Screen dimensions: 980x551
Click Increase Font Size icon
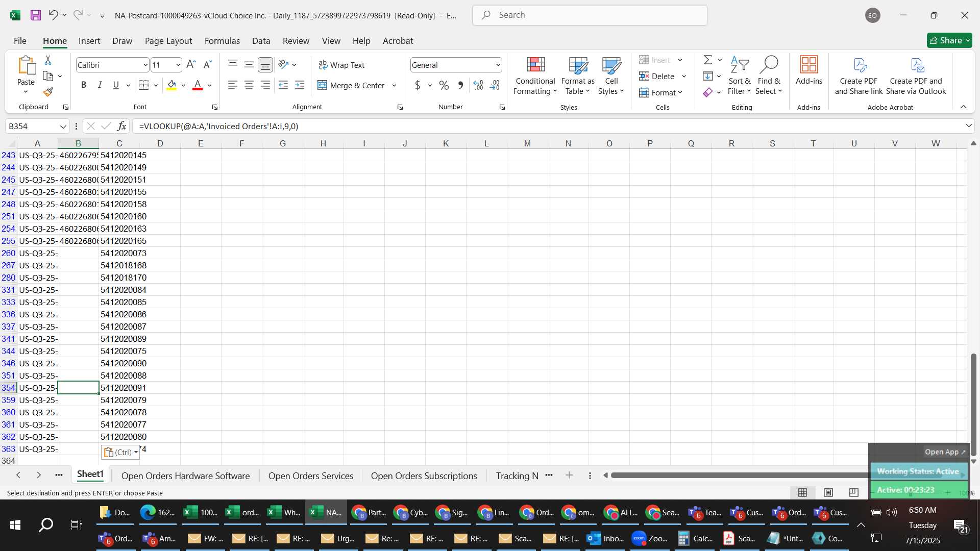pos(191,65)
